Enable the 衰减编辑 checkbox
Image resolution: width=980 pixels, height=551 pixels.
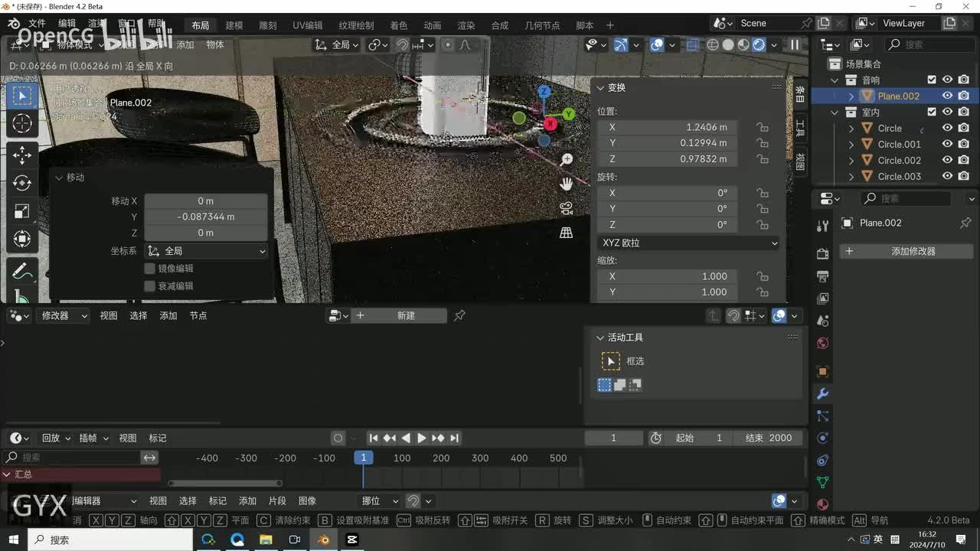click(x=150, y=286)
